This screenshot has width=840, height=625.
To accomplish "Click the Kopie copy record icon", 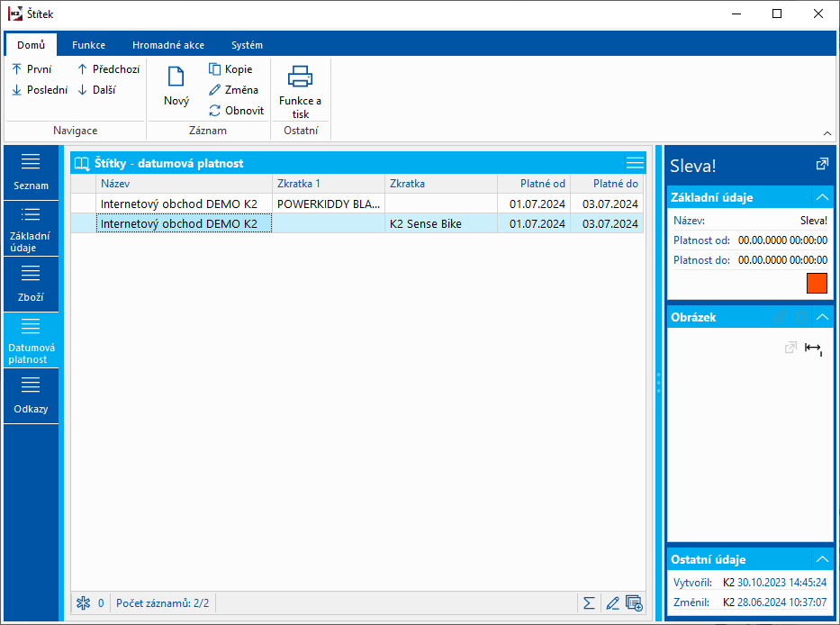I will (x=214, y=69).
